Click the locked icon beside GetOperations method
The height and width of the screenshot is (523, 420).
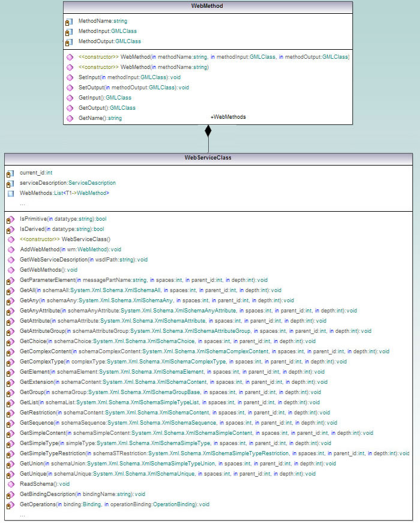(10, 505)
